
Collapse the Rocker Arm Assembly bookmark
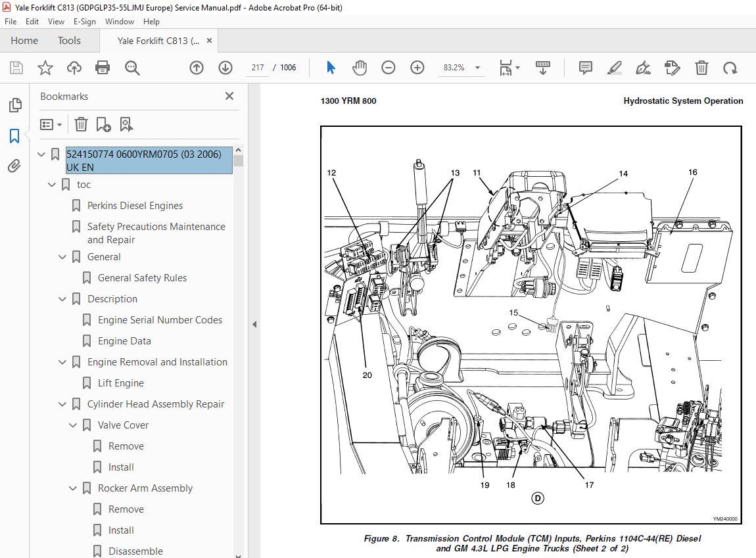[73, 488]
